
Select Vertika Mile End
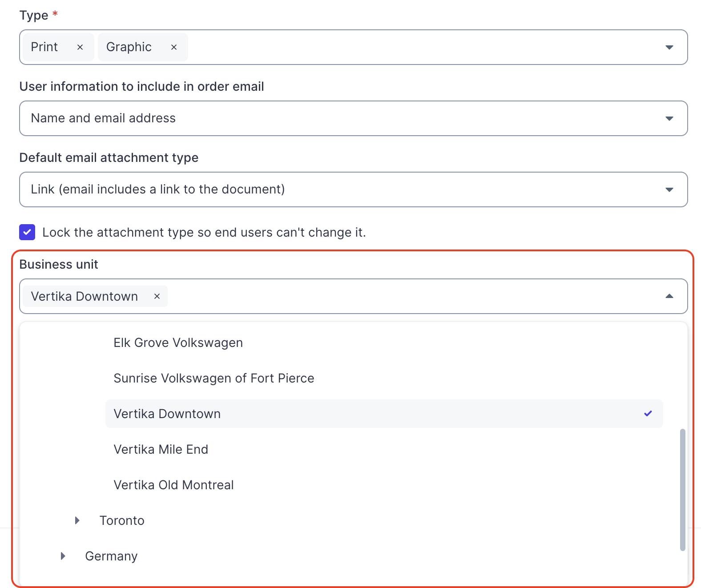point(384,449)
